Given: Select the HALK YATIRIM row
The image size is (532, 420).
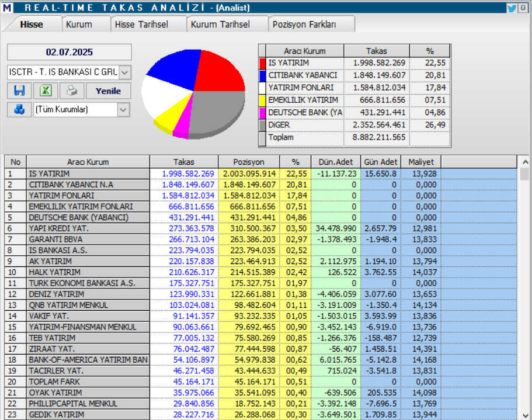Looking at the screenshot, I should [260, 272].
